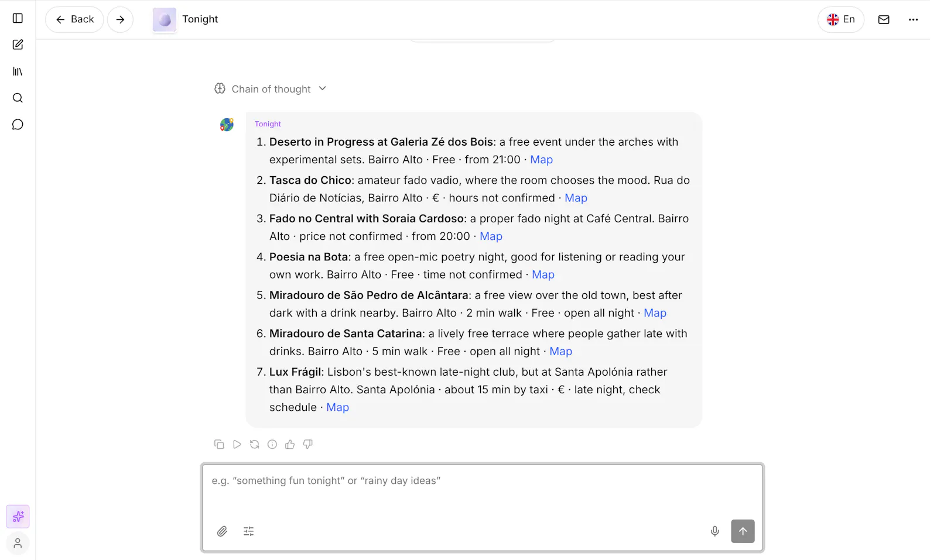Expand the Chain of thought section
937x560 pixels.
click(271, 89)
